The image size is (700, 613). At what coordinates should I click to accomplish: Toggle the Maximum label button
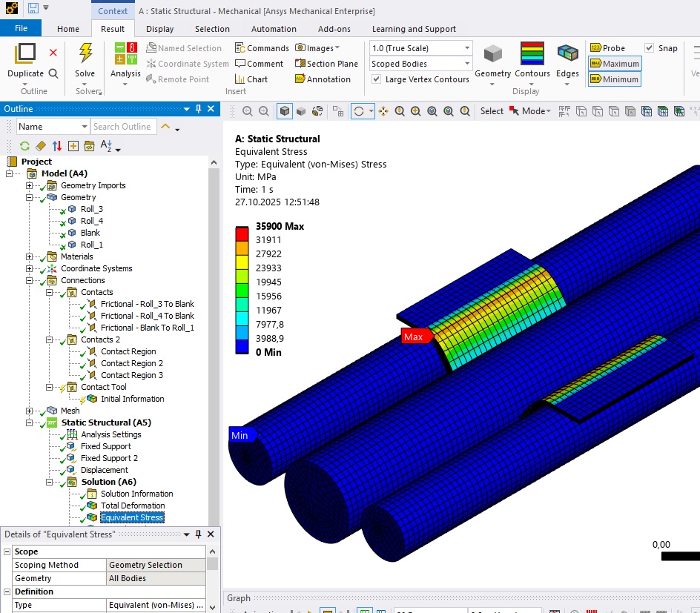[x=614, y=64]
